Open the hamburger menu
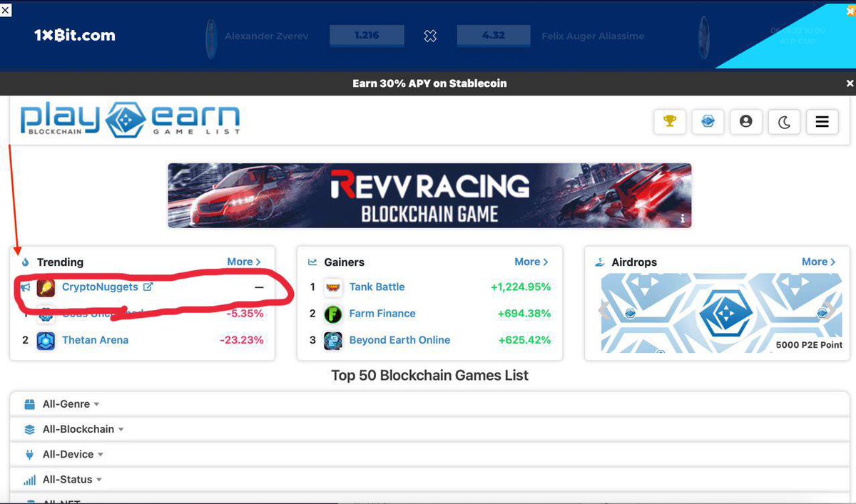This screenshot has height=504, width=856. click(822, 122)
